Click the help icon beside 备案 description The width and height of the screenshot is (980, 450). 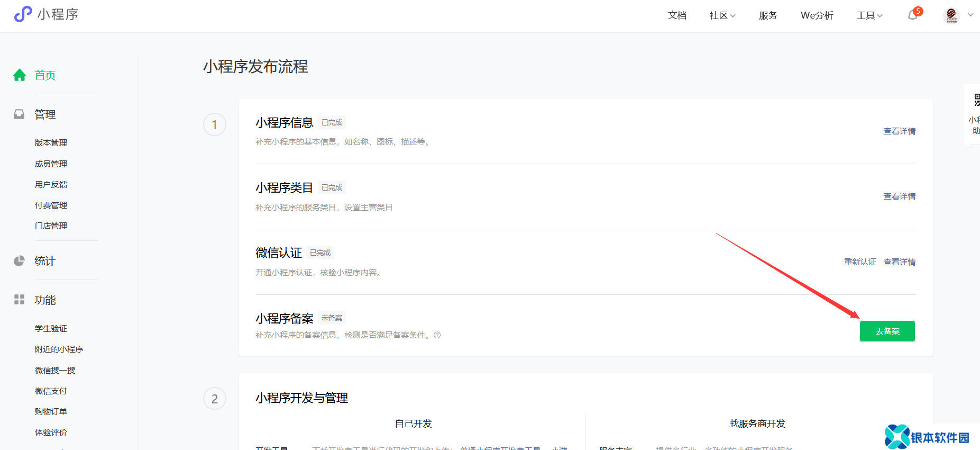pyautogui.click(x=437, y=335)
